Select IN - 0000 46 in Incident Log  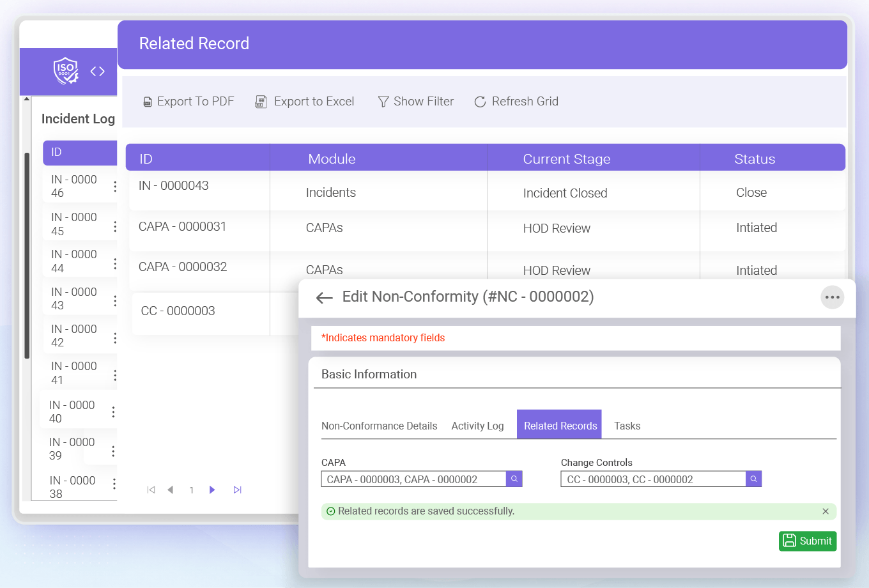74,186
